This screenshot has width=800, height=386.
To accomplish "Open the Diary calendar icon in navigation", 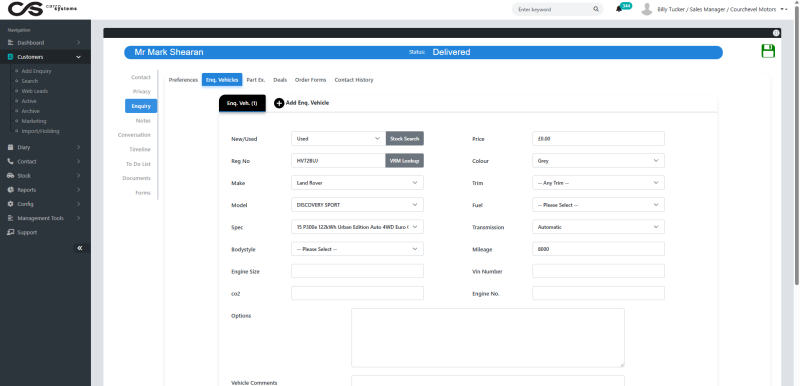I will tap(10, 147).
